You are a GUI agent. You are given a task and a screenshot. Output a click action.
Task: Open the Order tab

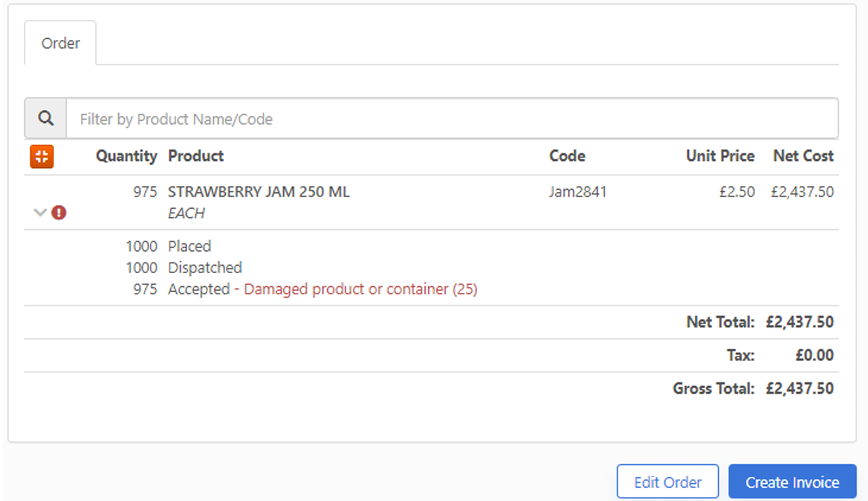pos(60,43)
